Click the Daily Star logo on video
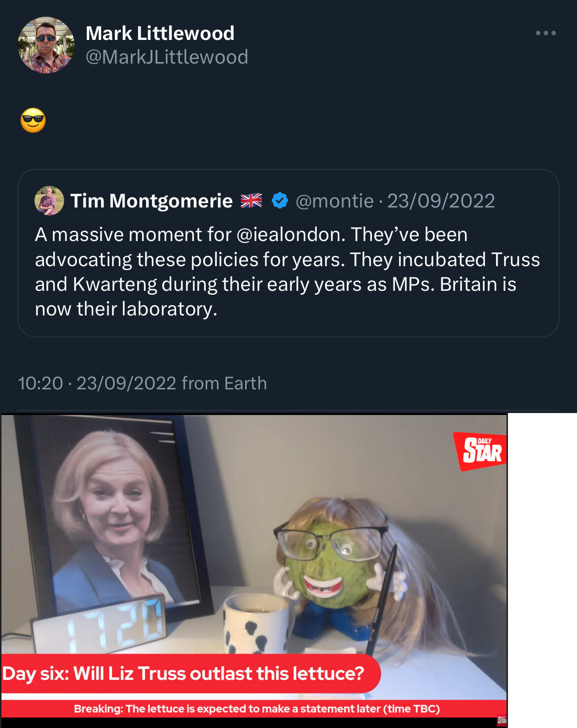Screen dimensions: 577x728 click(480, 451)
